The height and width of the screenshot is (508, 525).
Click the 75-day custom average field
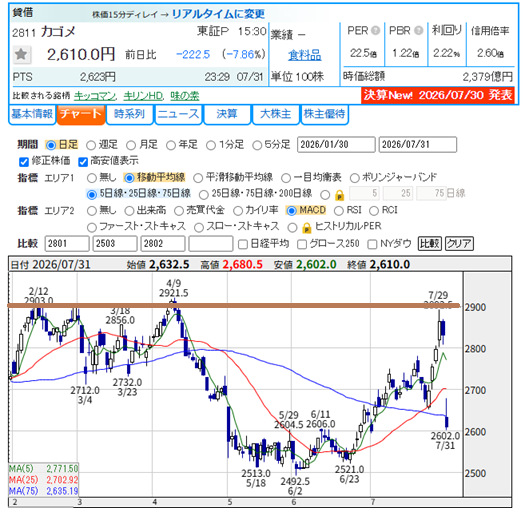[x=431, y=193]
